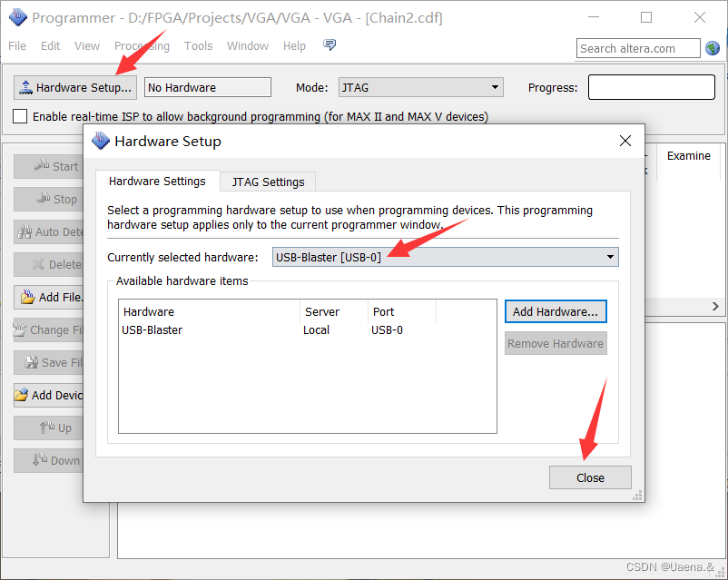Maximize the Programmer window

point(646,17)
